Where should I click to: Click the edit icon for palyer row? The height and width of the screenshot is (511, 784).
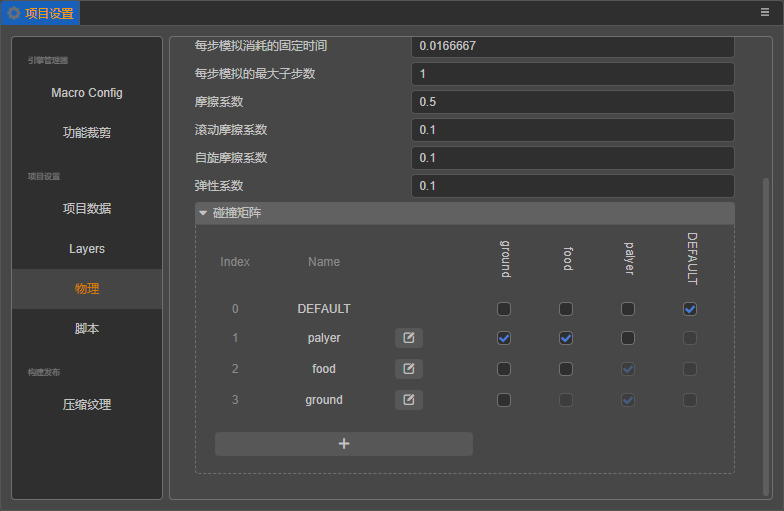408,338
